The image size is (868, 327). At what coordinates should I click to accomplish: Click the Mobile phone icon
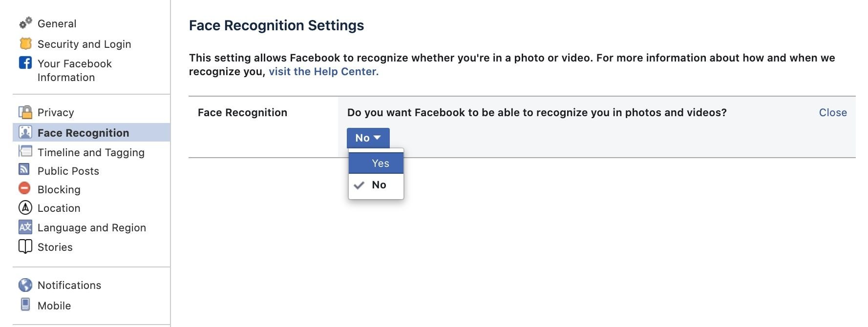(25, 305)
